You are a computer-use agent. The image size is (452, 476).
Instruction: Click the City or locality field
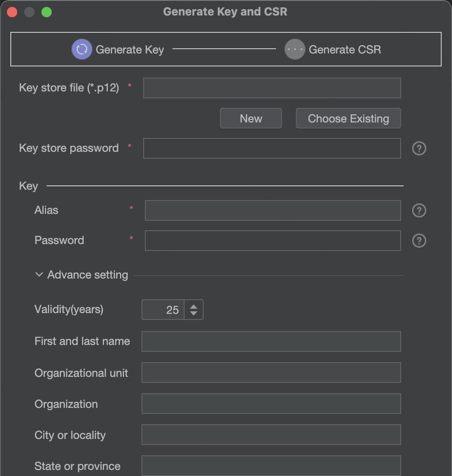pyautogui.click(x=271, y=435)
